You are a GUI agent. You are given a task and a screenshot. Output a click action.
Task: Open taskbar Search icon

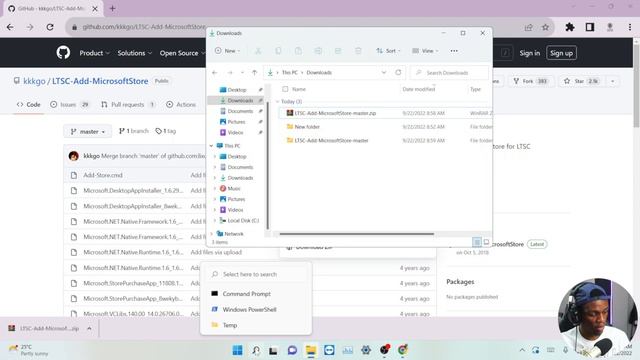[x=256, y=350]
